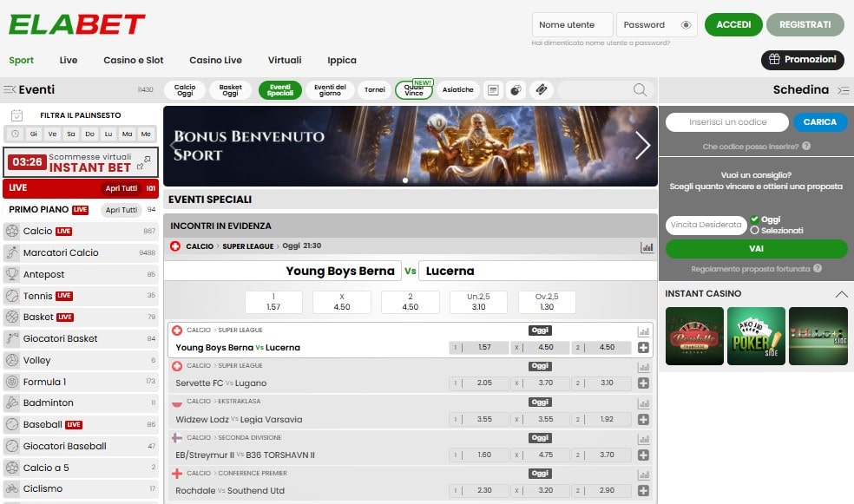Open the Live menu tab
Viewport: 854px width, 504px height.
(x=68, y=61)
